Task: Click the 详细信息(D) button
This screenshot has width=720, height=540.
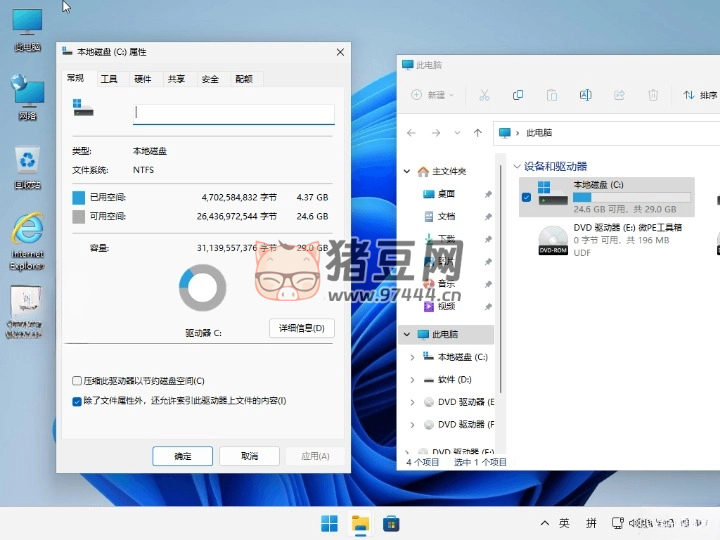Action: 301,328
